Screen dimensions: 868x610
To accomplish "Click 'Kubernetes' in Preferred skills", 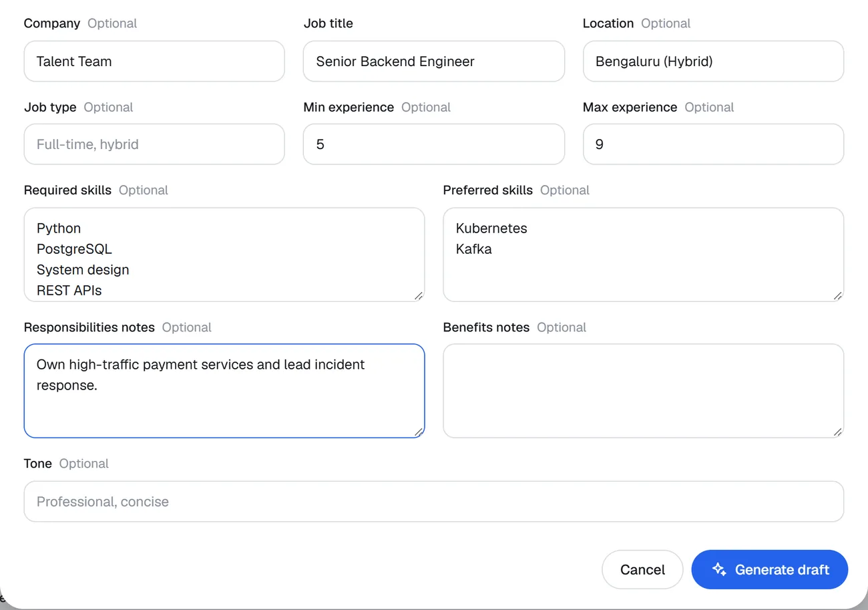I will click(x=491, y=228).
